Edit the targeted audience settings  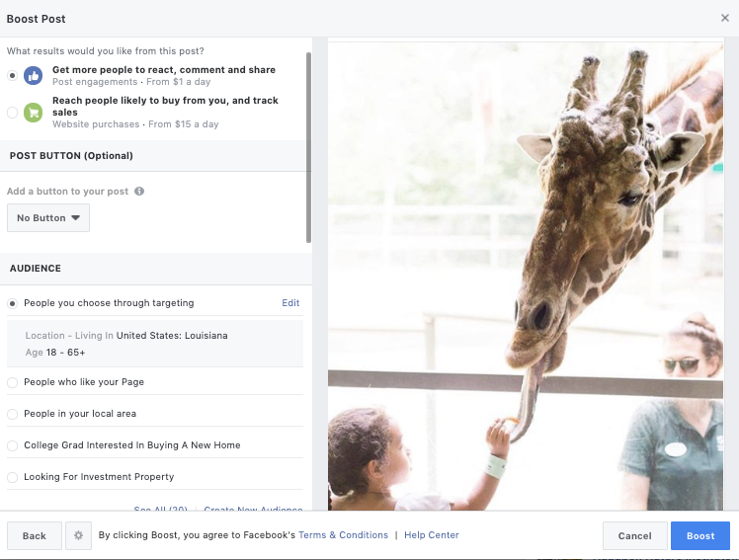[x=290, y=303]
